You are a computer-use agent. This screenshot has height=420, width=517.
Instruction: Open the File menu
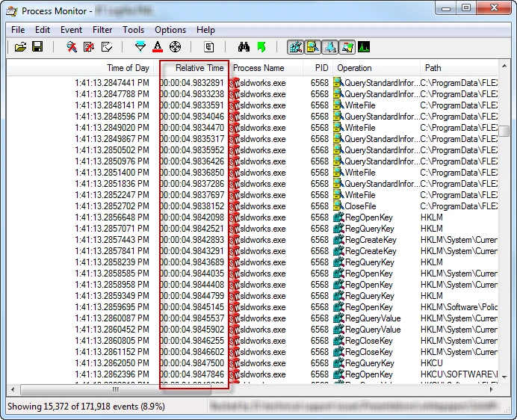coord(18,30)
